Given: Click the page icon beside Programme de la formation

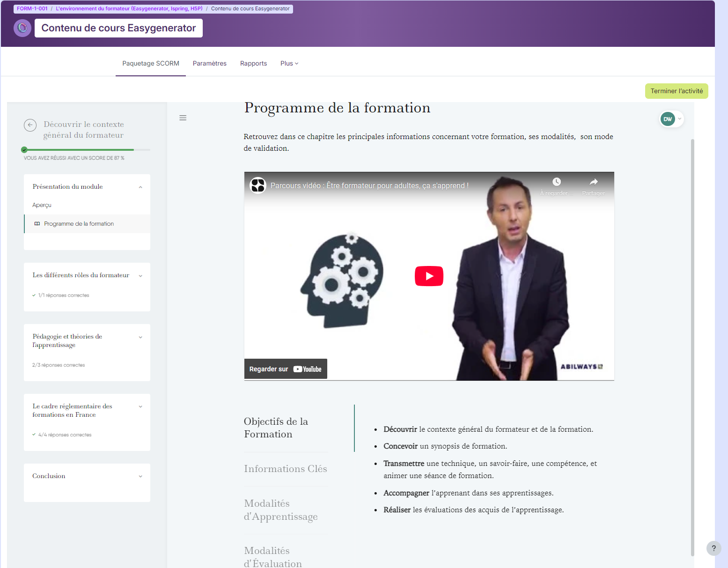Looking at the screenshot, I should tap(37, 223).
